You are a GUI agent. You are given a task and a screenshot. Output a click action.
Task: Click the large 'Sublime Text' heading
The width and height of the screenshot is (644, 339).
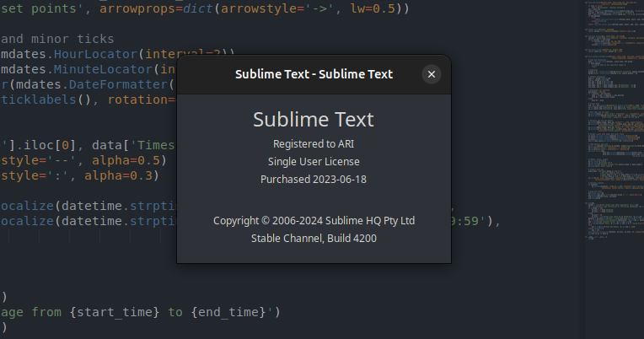pos(313,119)
